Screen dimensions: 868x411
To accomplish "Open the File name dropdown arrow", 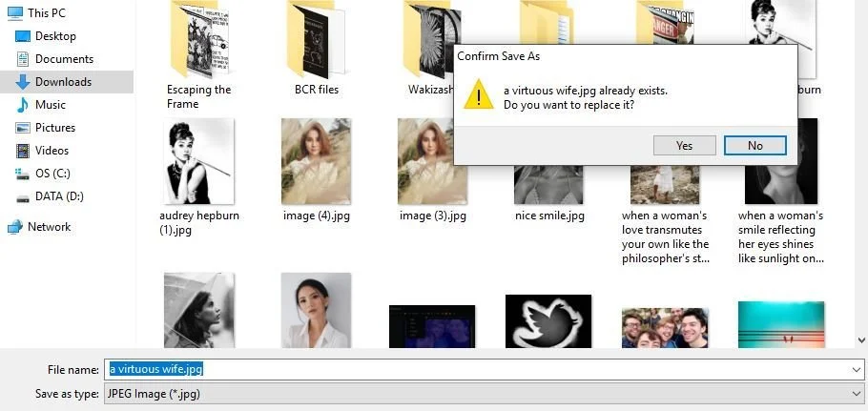I will click(x=857, y=369).
